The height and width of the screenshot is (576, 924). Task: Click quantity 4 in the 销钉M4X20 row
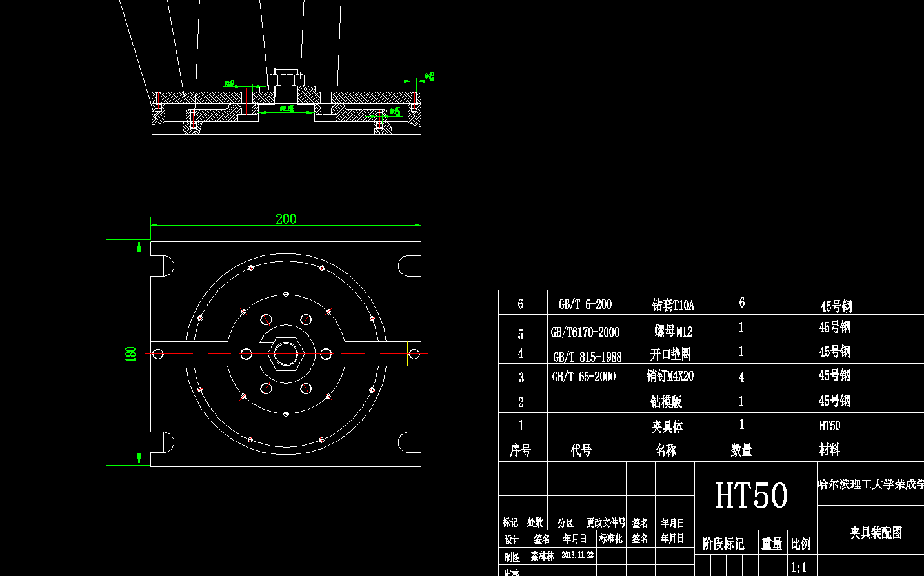click(741, 377)
